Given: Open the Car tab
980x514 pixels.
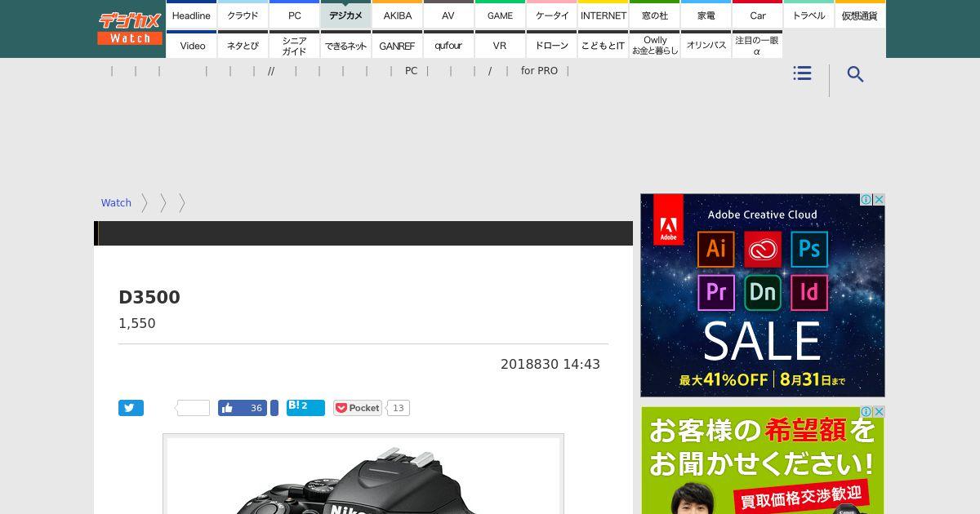Looking at the screenshot, I should tap(758, 15).
